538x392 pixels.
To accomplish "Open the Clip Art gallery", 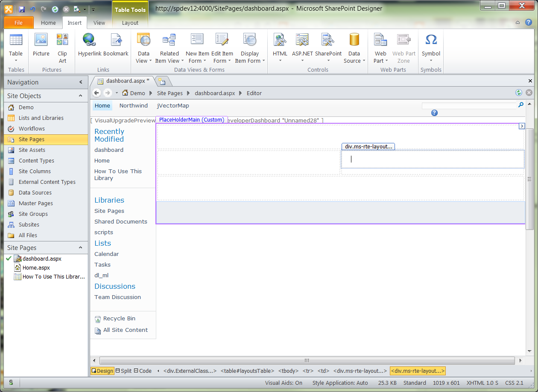I will pyautogui.click(x=62, y=47).
